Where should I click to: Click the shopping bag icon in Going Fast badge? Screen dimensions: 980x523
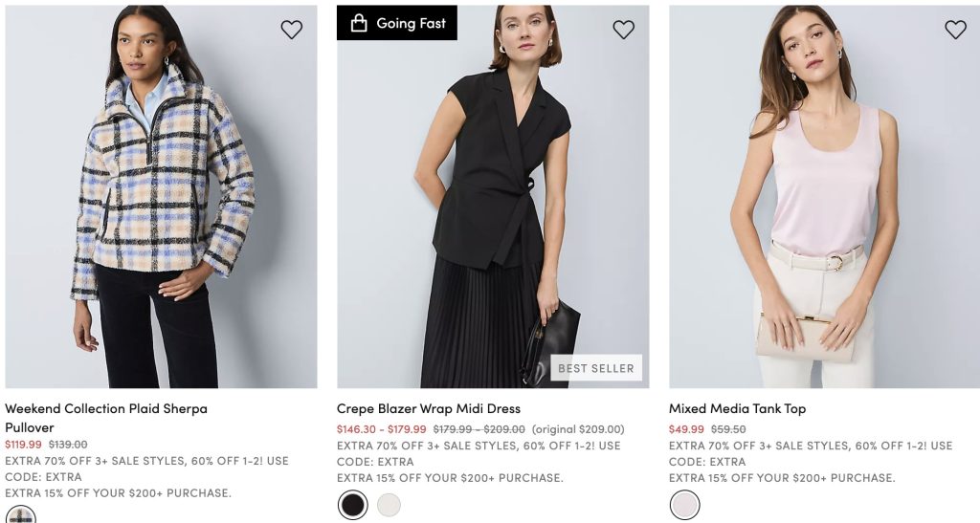[359, 23]
